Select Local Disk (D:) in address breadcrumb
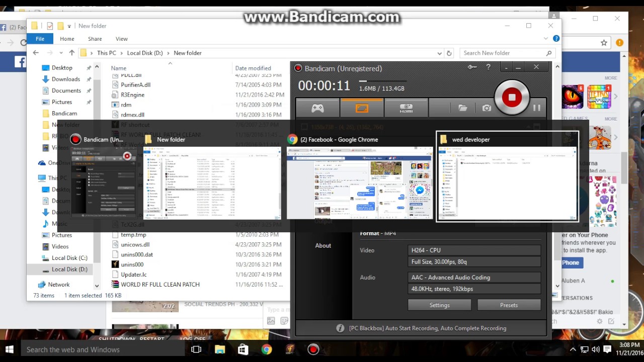Viewport: 644px width, 362px height. (145, 53)
